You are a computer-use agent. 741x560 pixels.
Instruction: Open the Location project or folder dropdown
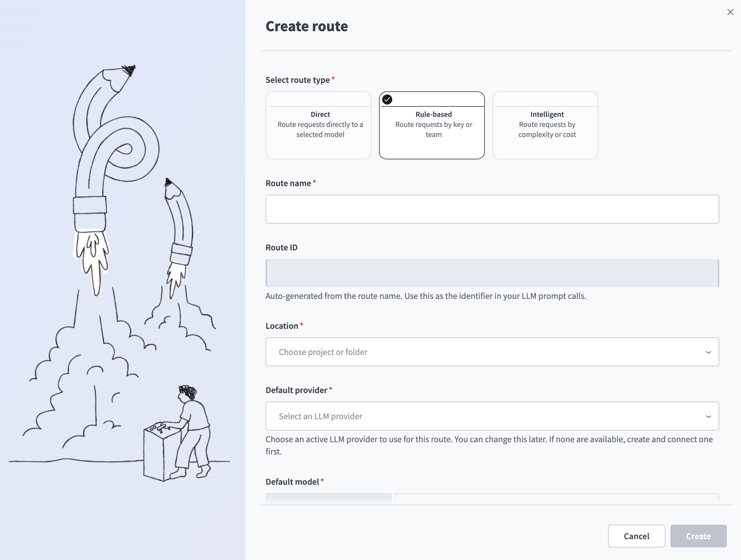tap(492, 352)
